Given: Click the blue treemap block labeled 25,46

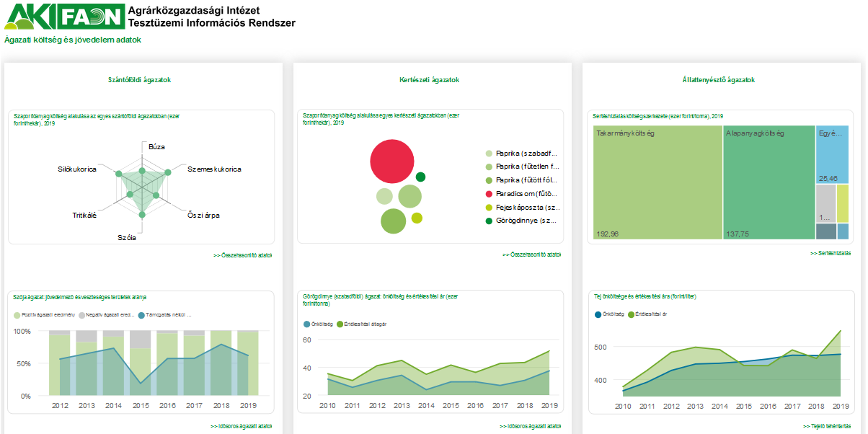Looking at the screenshot, I should (831, 154).
